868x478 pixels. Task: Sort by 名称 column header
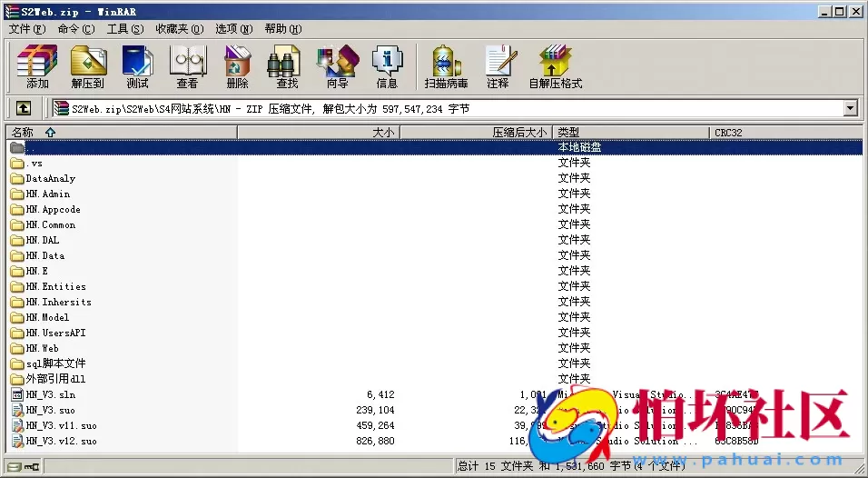(122, 133)
